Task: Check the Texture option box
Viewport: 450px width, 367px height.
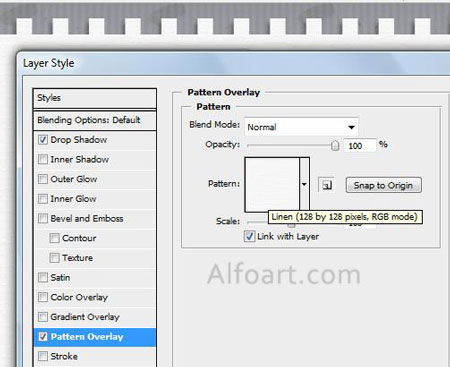Action: [54, 258]
